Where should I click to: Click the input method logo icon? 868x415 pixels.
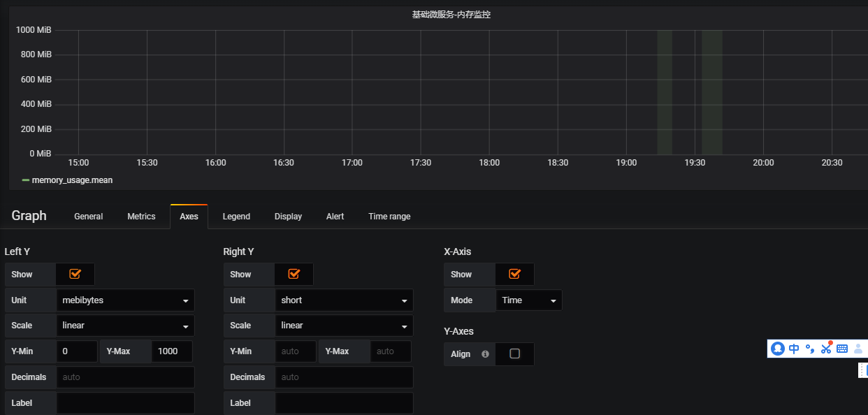point(777,349)
